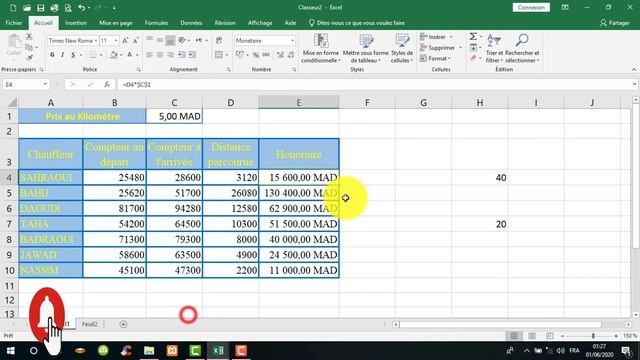This screenshot has width=640, height=360.
Task: Open the Insertion tab
Action: (x=76, y=23)
